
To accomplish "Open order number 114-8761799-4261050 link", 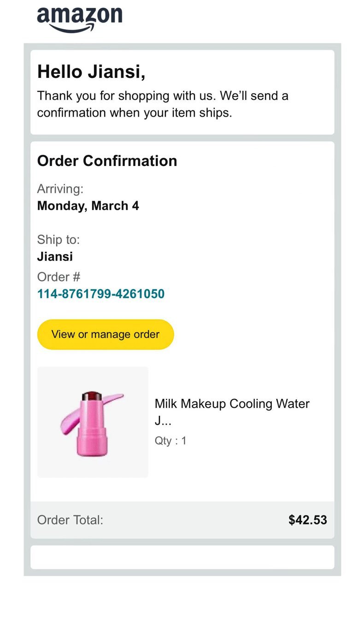I will click(100, 294).
